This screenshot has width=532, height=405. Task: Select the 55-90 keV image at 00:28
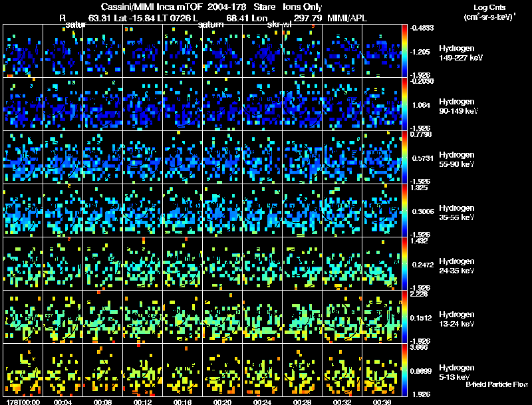pyautogui.click(x=303, y=157)
